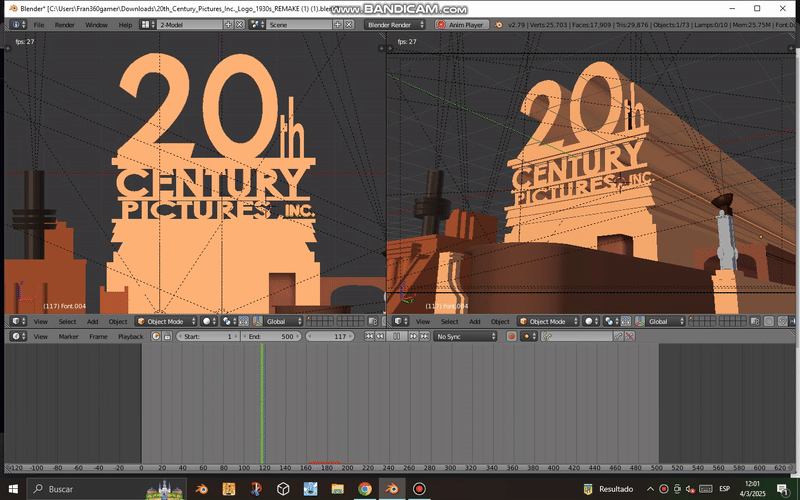Toggle proportional editing in right viewport
The width and height of the screenshot is (800, 500).
tap(769, 321)
